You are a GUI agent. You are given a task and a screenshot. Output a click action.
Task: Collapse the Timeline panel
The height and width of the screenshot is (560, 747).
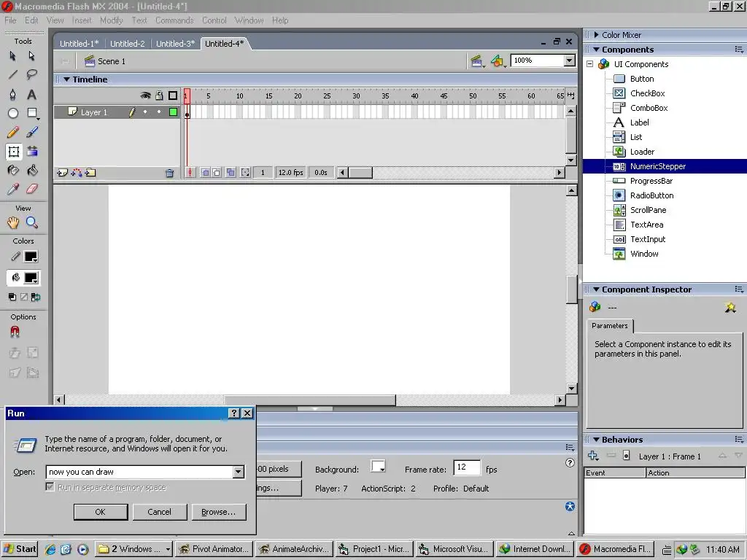tap(66, 79)
